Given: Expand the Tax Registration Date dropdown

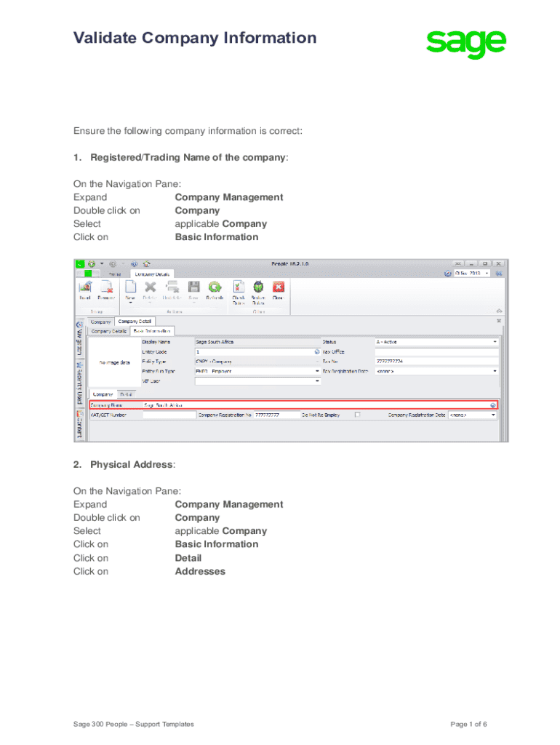Looking at the screenshot, I should tap(495, 371).
